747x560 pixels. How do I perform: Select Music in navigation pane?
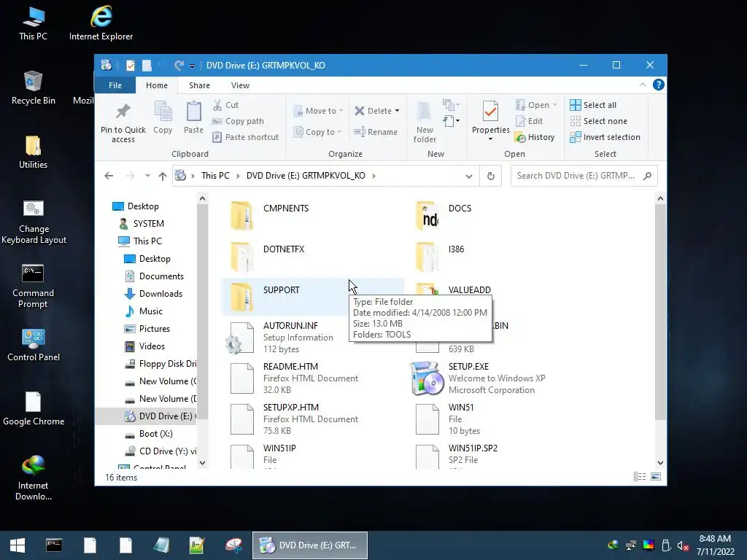[144, 311]
